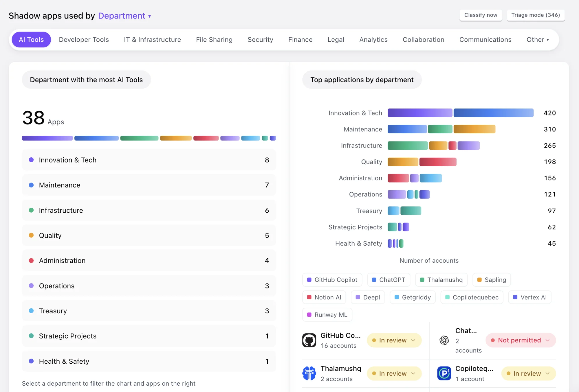
Task: Filter by Infrastructure department row
Action: click(x=149, y=210)
